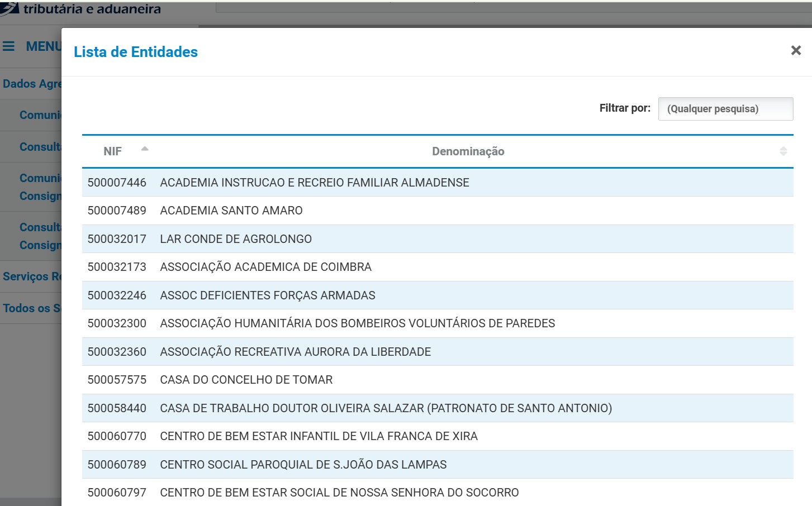812x506 pixels.
Task: Open the Dados Agregados menu item
Action: tap(31, 84)
